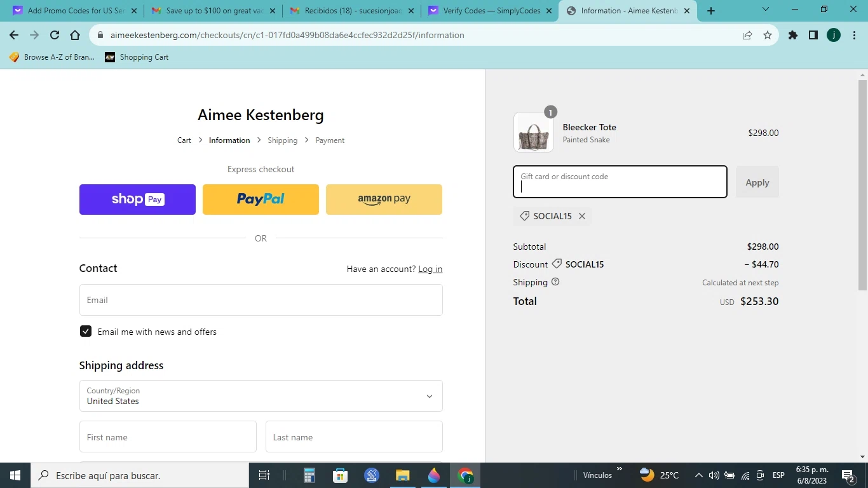
Task: Click the Apply discount button
Action: tap(757, 182)
